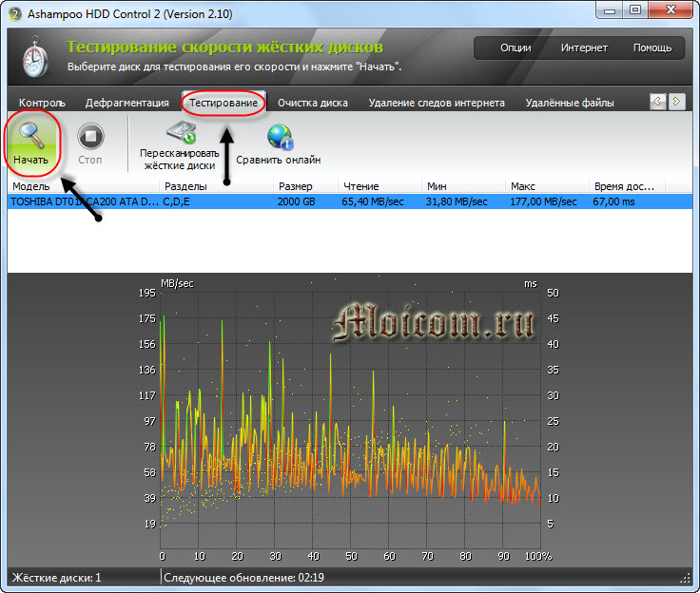Screen dimensions: 700x593
Task: Select the TOSHIBA disk row
Action: point(285,201)
